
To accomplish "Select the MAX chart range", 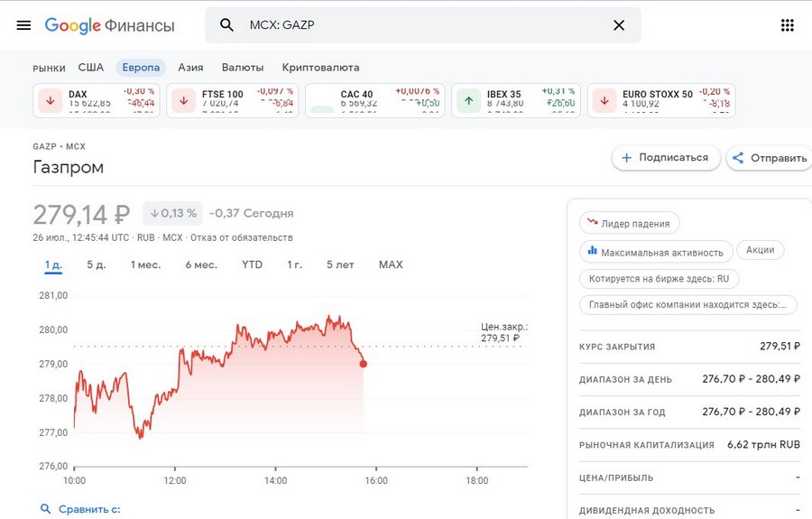I will point(391,264).
